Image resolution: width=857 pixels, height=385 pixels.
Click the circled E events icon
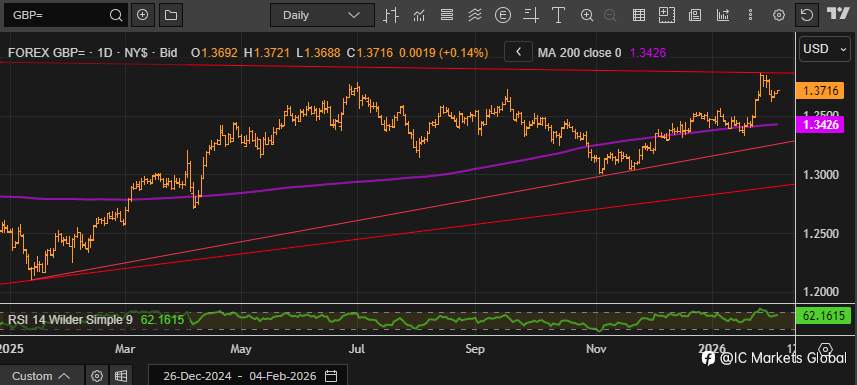click(503, 15)
